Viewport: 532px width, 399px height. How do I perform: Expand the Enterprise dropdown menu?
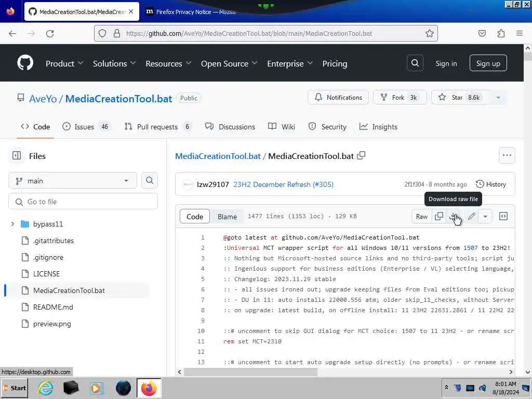pos(290,63)
